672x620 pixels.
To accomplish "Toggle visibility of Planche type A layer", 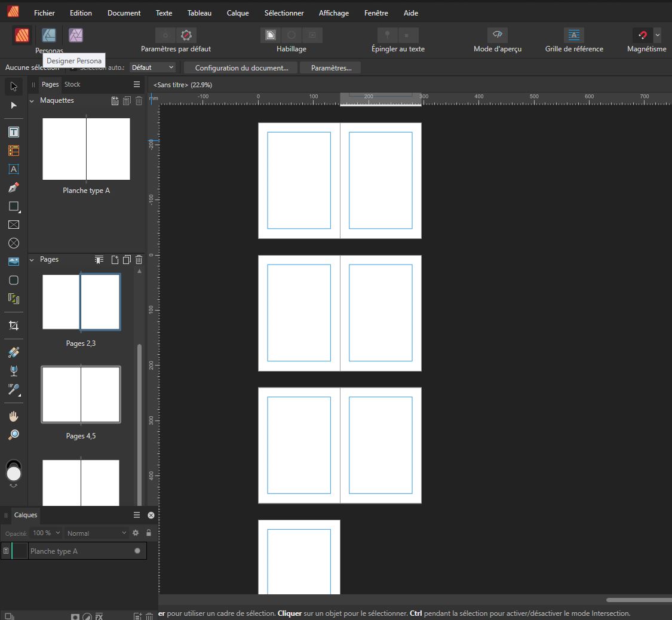I will pos(137,551).
